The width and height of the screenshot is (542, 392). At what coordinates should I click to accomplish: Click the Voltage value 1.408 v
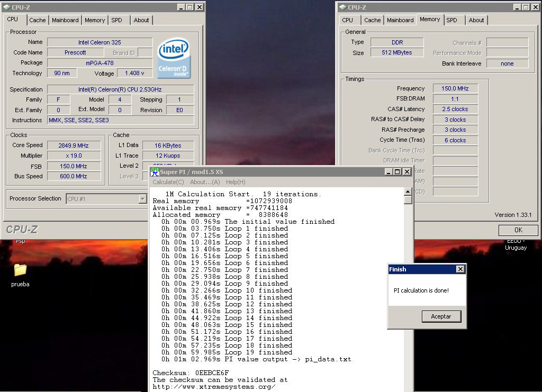[134, 73]
